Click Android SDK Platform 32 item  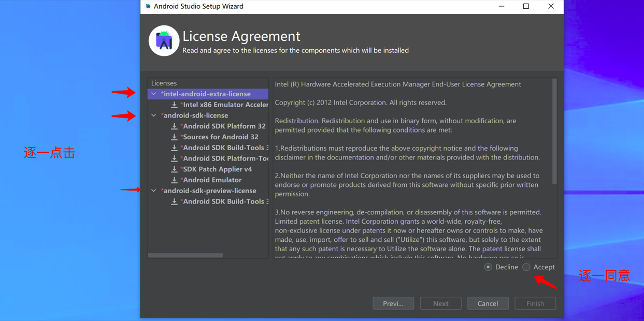(223, 126)
